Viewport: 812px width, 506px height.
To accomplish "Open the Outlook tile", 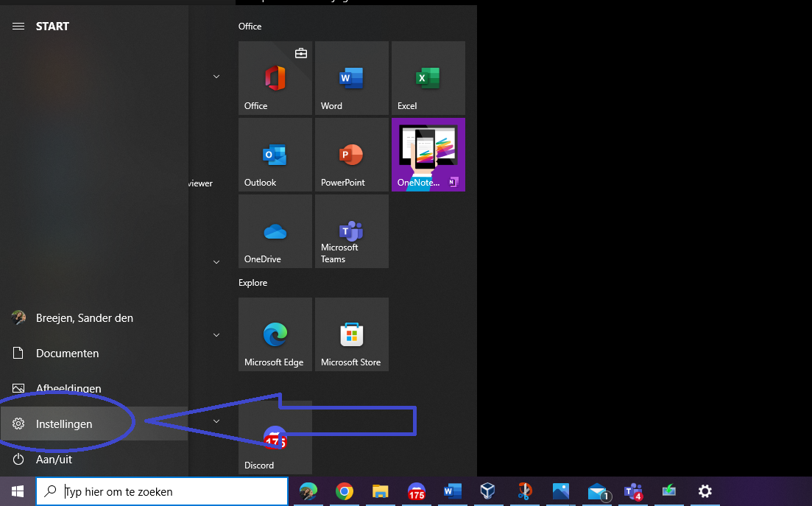I will coord(275,155).
